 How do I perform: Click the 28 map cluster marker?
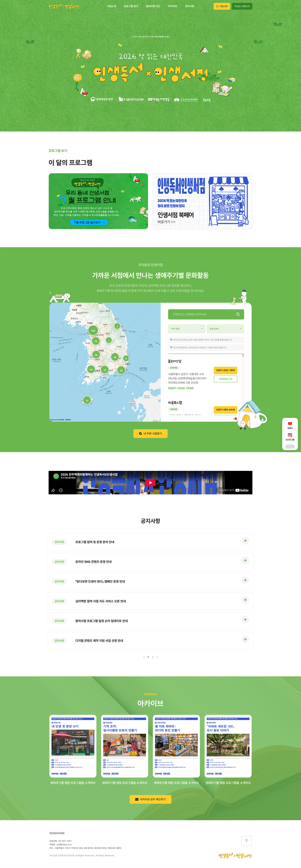[96, 355]
